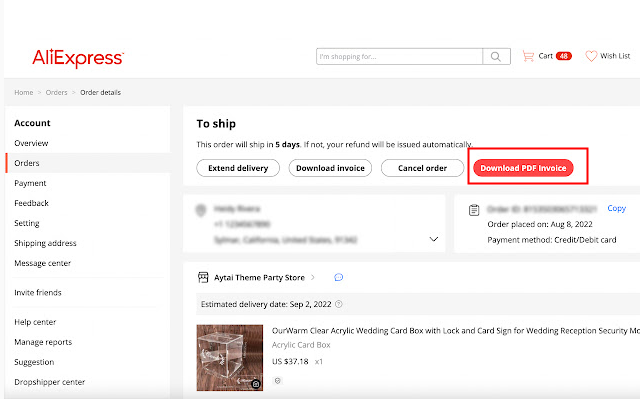Click the camera icon on product thumbnail
The height and width of the screenshot is (399, 640).
tap(256, 384)
